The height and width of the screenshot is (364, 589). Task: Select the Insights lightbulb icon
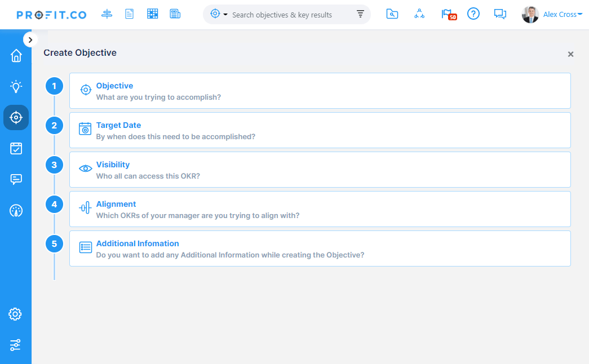(x=15, y=86)
